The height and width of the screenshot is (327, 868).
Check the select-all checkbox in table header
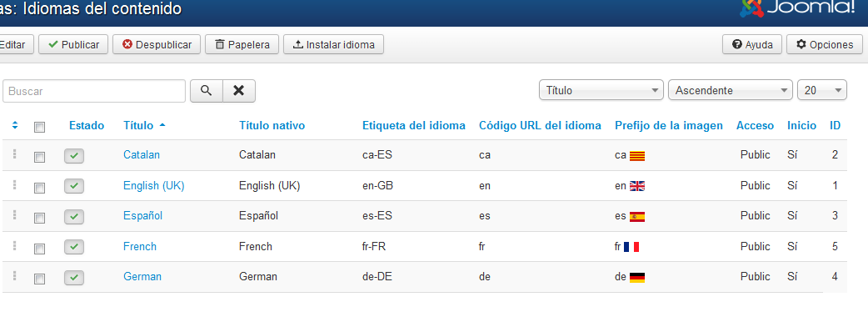point(39,128)
